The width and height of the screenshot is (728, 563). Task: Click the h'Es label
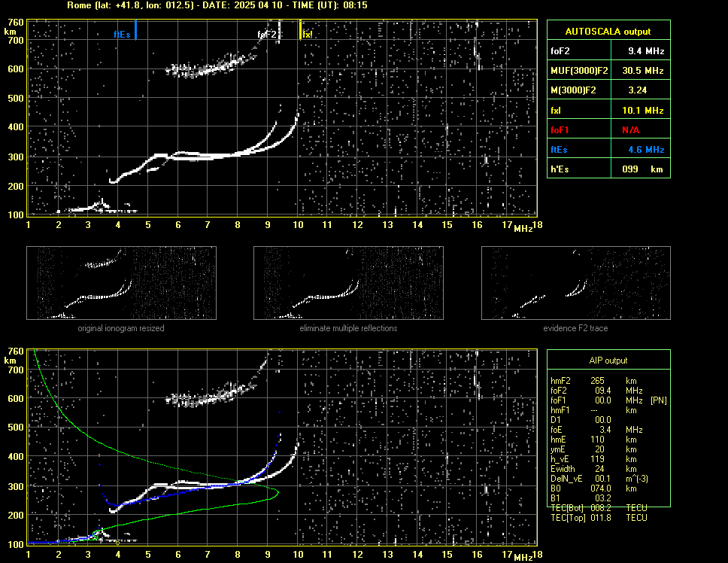[560, 169]
